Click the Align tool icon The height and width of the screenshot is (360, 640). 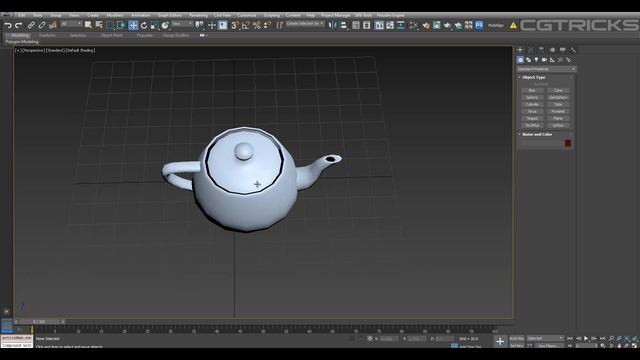click(x=344, y=25)
